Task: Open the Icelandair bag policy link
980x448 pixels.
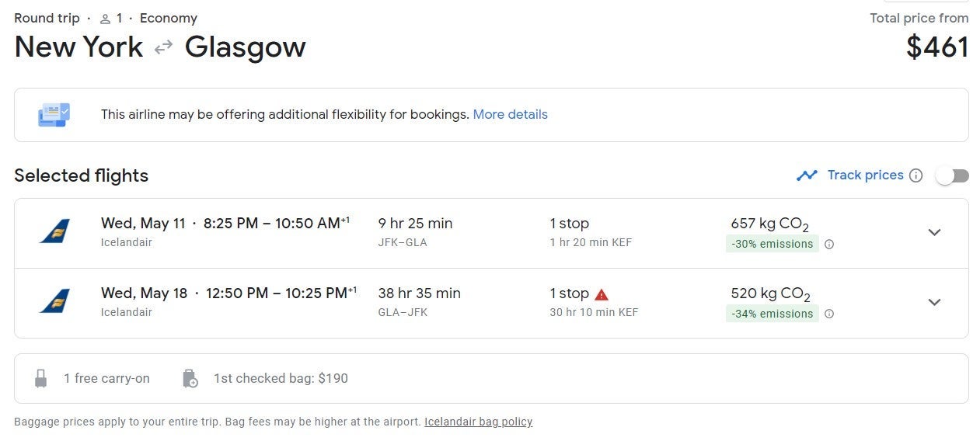Action: coord(478,422)
